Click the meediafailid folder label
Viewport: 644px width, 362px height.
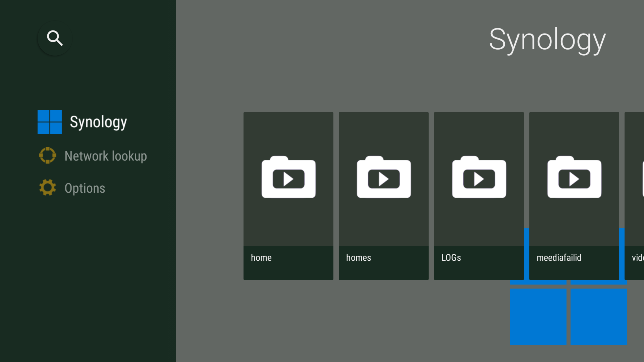pyautogui.click(x=559, y=258)
